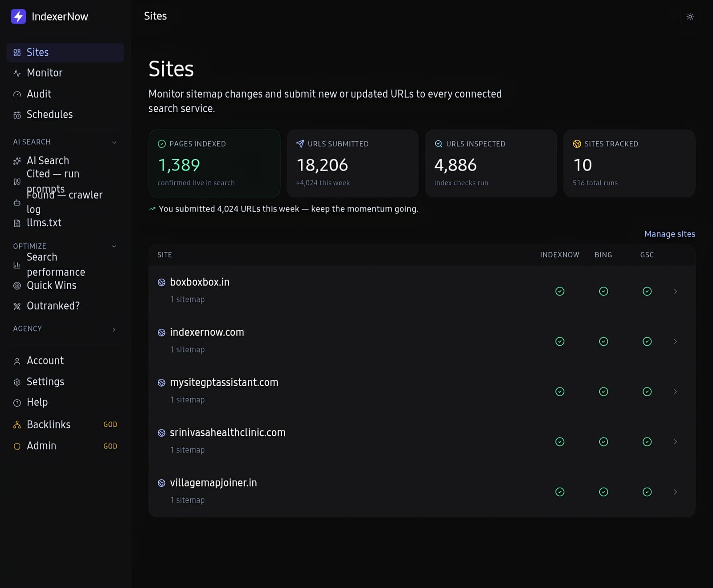Expand srinivasahealthclinic.com row with right chevron
The height and width of the screenshot is (588, 713).
676,442
